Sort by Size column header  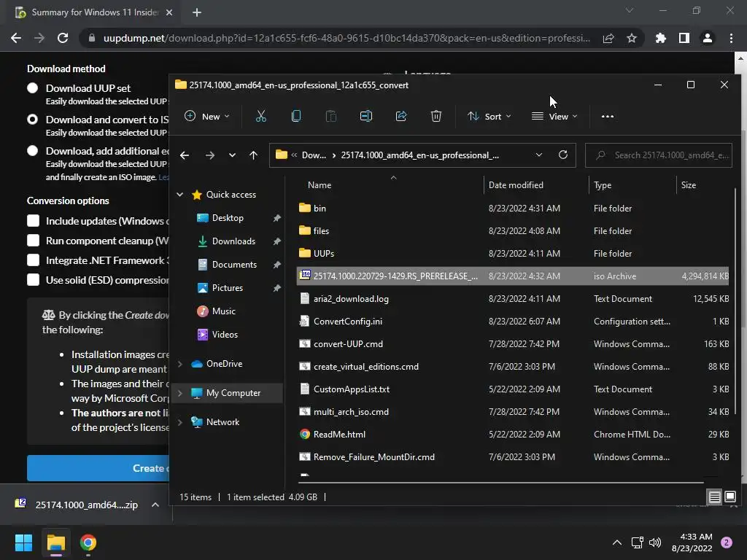pyautogui.click(x=689, y=184)
